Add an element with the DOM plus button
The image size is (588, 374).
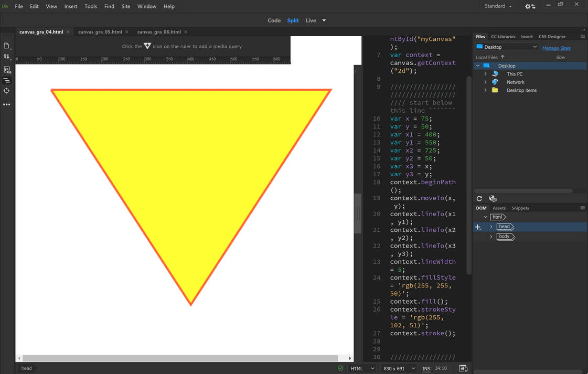478,227
